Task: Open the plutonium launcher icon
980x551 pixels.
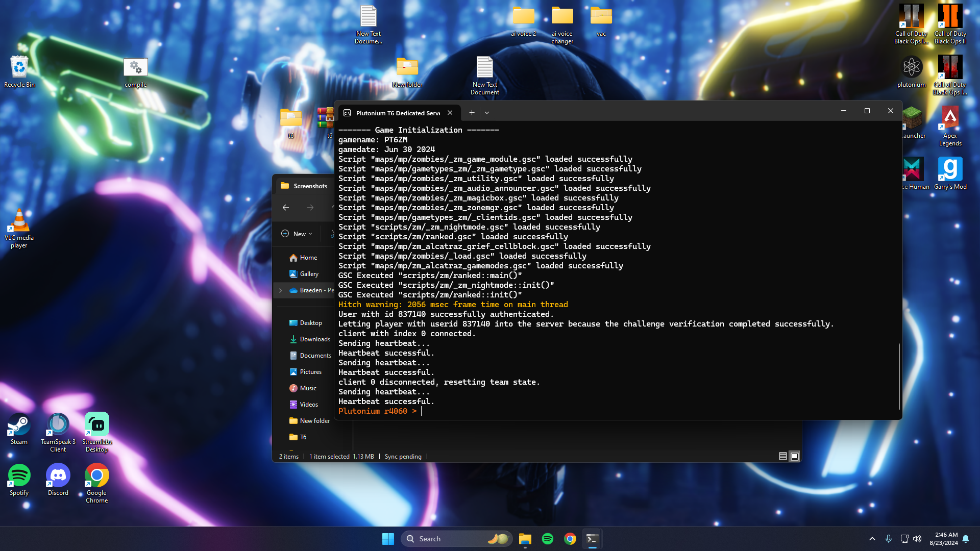Action: click(x=911, y=71)
